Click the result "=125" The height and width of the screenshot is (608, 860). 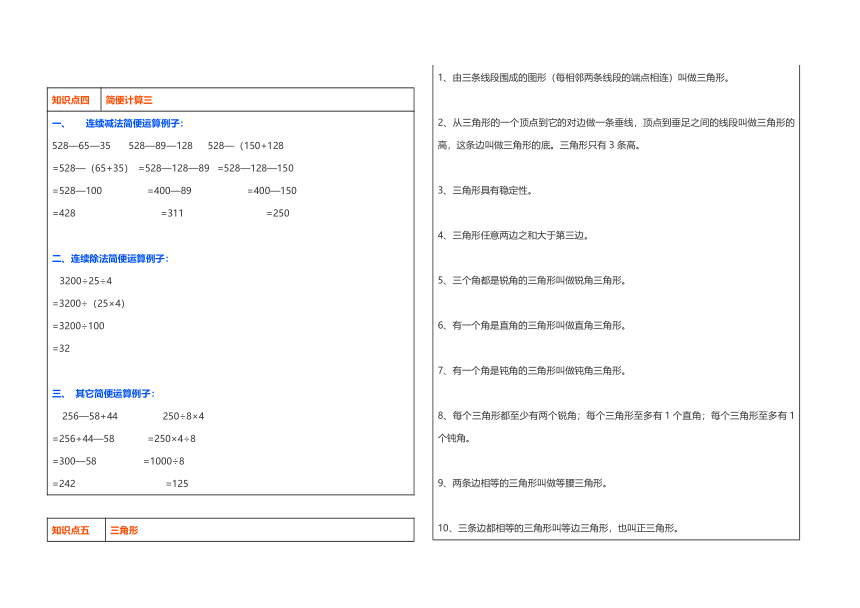(177, 484)
